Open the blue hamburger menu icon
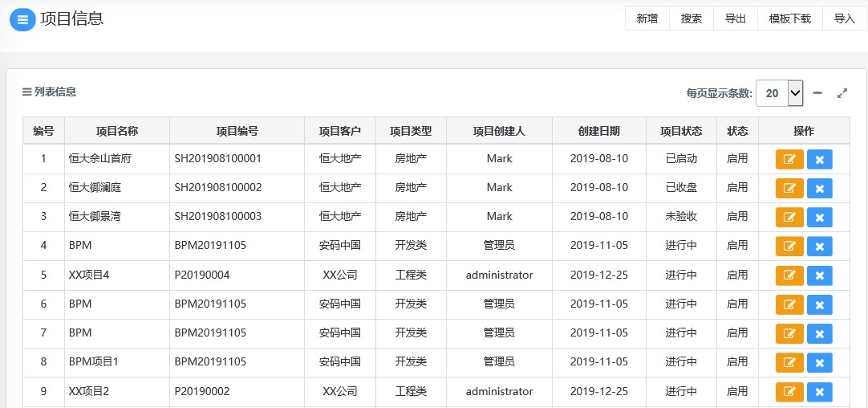Viewport: 868px width, 408px height. point(22,19)
